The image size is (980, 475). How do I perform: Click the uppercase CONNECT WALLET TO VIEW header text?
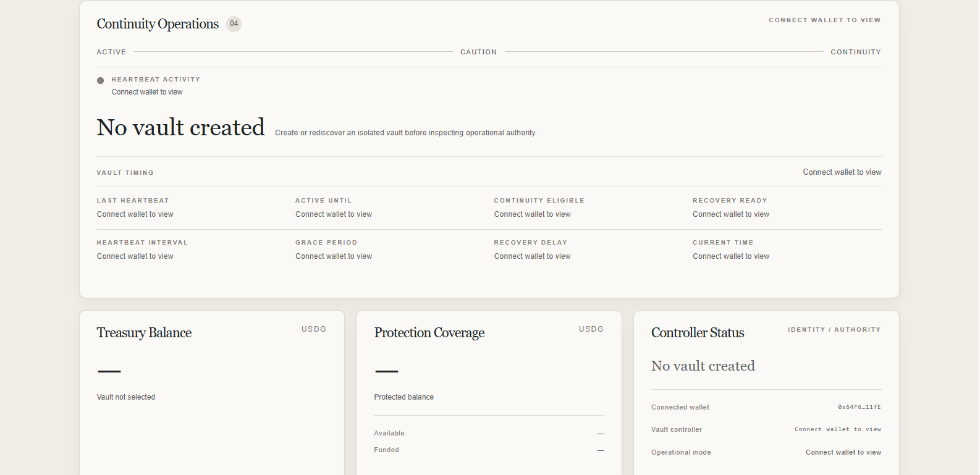tap(825, 20)
